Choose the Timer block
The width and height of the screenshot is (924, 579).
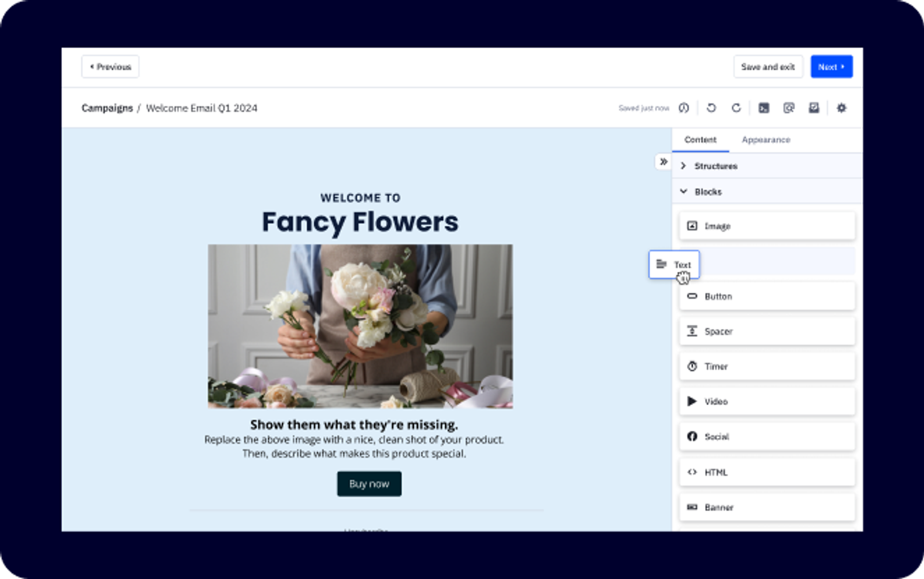(x=767, y=366)
